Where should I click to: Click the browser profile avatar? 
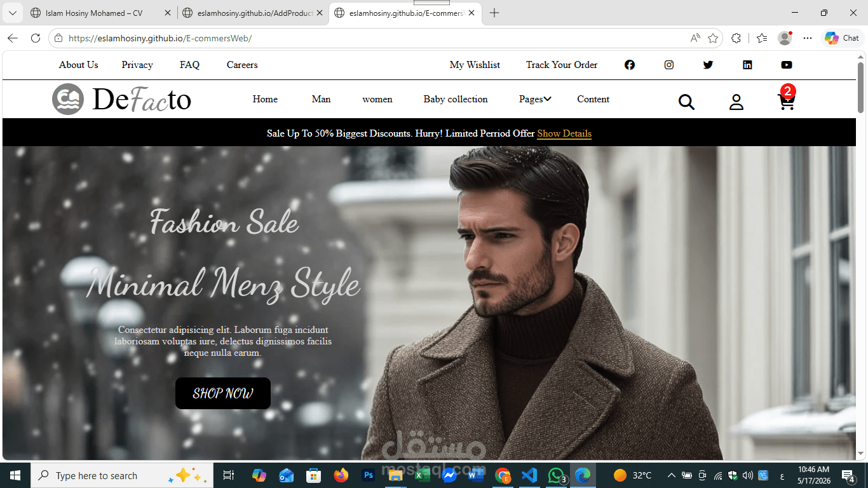(x=785, y=38)
